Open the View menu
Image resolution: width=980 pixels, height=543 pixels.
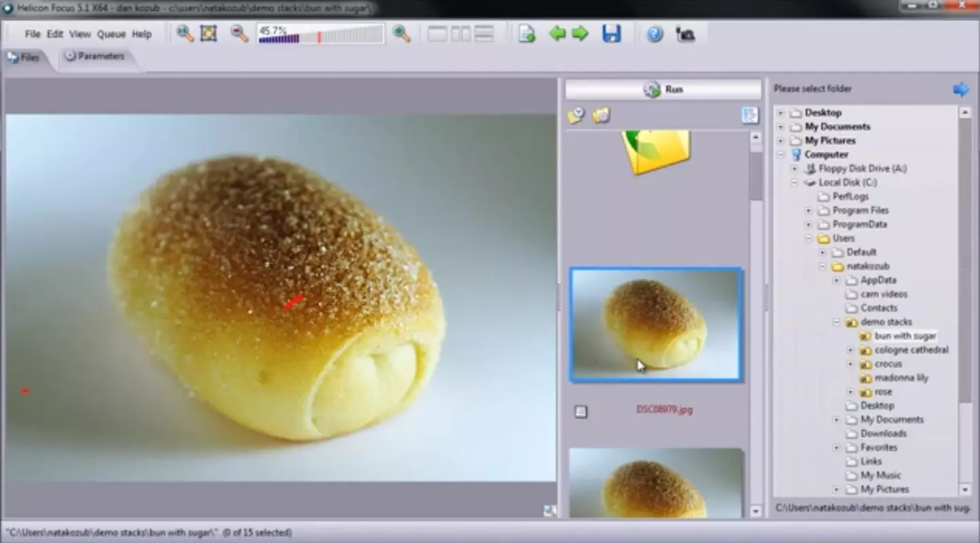[79, 34]
